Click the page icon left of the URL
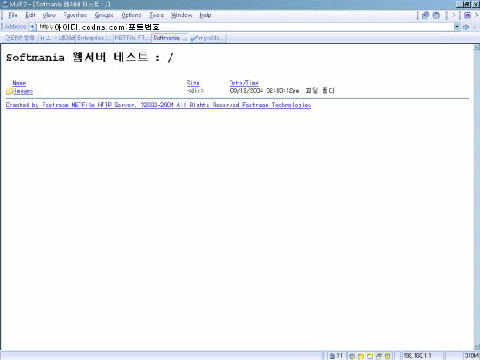Image resolution: width=480 pixels, height=360 pixels. (x=32, y=27)
